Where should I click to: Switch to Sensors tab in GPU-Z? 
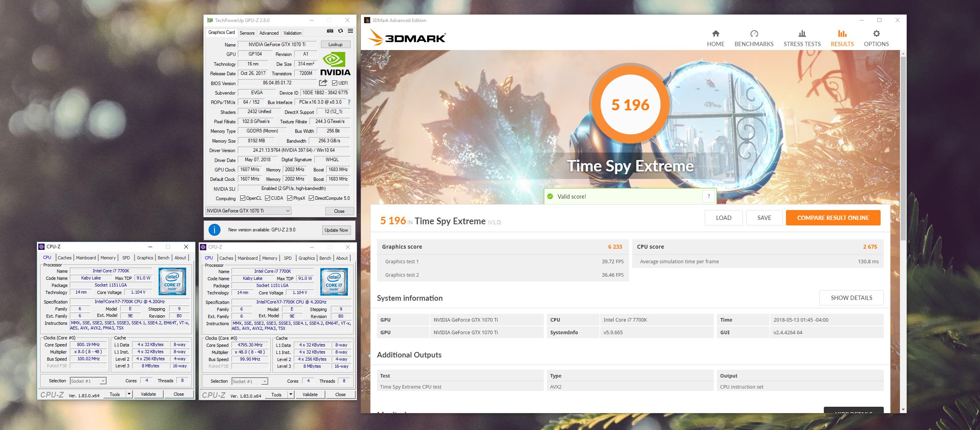pos(247,33)
